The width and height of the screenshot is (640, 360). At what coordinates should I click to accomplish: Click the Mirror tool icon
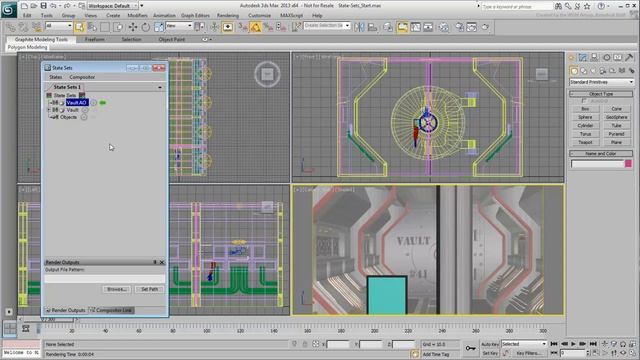pos(359,27)
